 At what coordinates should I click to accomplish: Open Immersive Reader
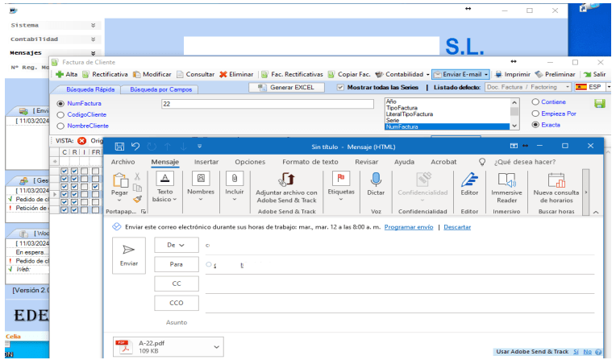point(507,188)
